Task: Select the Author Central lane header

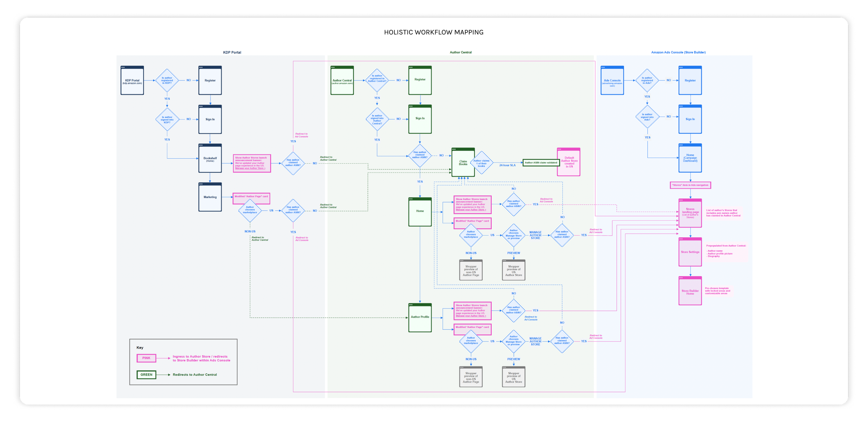Action: point(460,52)
